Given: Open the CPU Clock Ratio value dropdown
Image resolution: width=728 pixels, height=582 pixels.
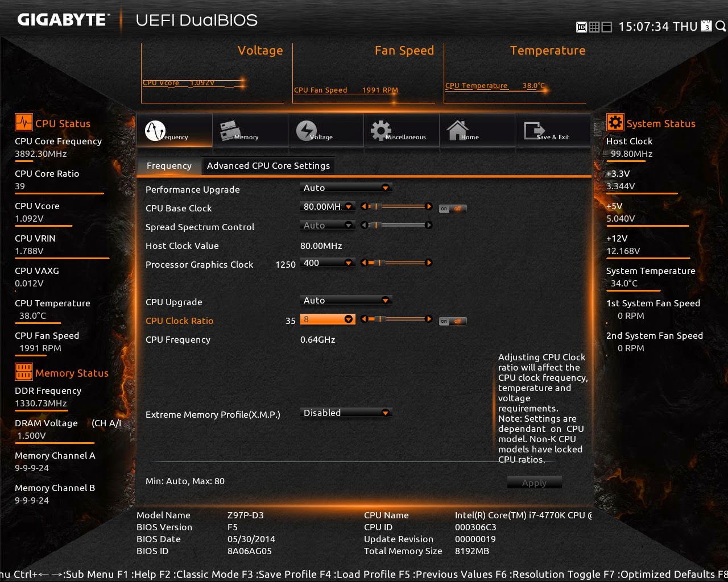Looking at the screenshot, I should tap(328, 319).
